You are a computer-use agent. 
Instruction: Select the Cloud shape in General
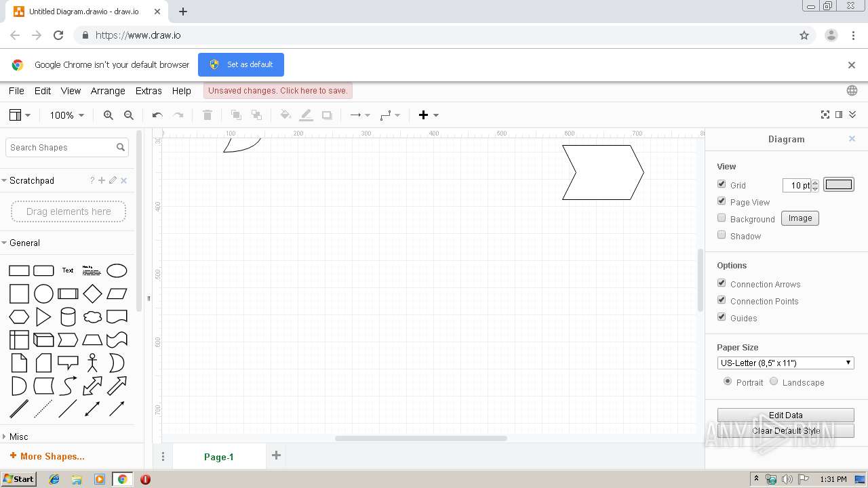click(x=92, y=317)
